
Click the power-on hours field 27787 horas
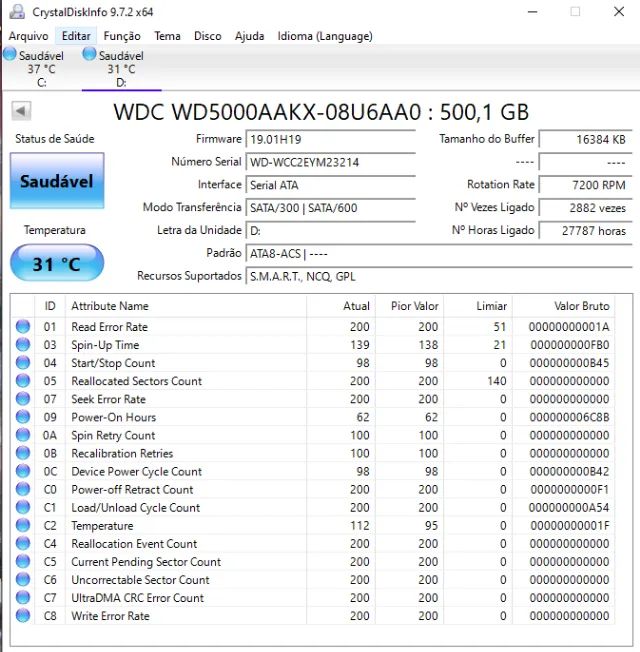[586, 231]
